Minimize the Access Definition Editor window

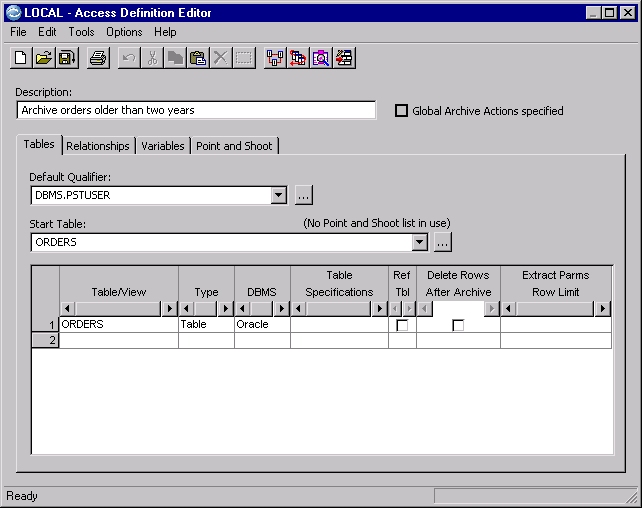(x=593, y=13)
